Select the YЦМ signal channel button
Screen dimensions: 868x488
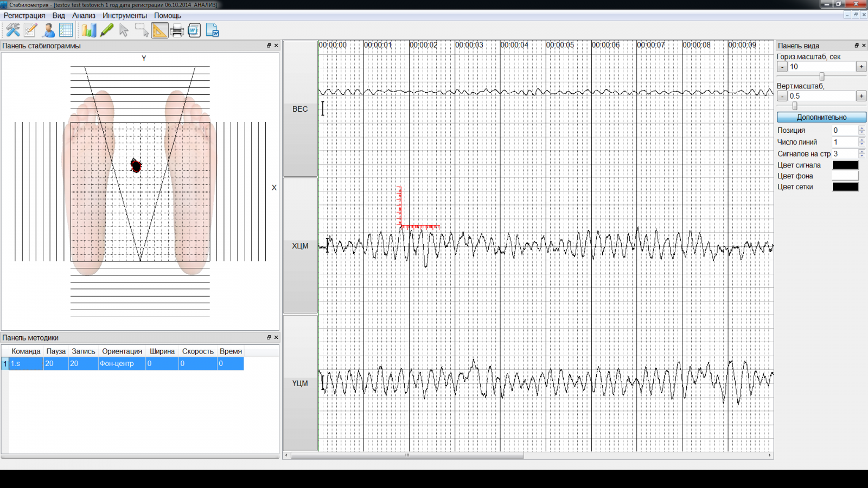[x=300, y=383]
